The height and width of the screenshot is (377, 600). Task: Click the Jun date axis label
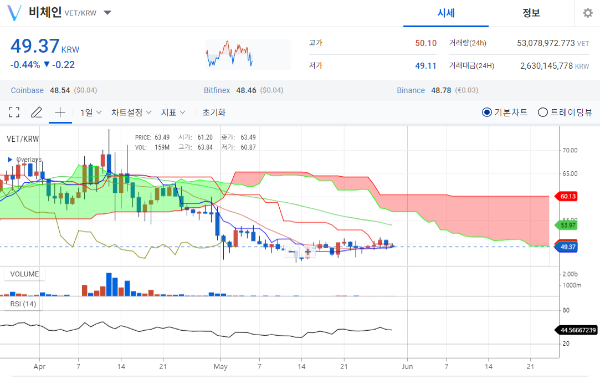[407, 366]
